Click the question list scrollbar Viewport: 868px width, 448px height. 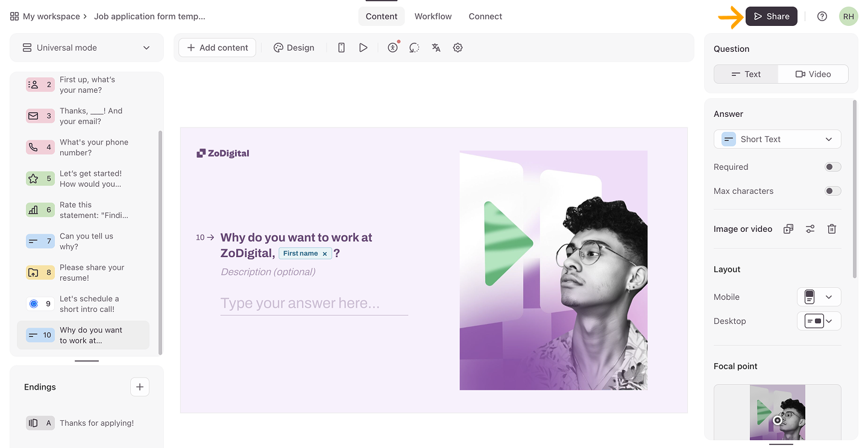pyautogui.click(x=160, y=242)
